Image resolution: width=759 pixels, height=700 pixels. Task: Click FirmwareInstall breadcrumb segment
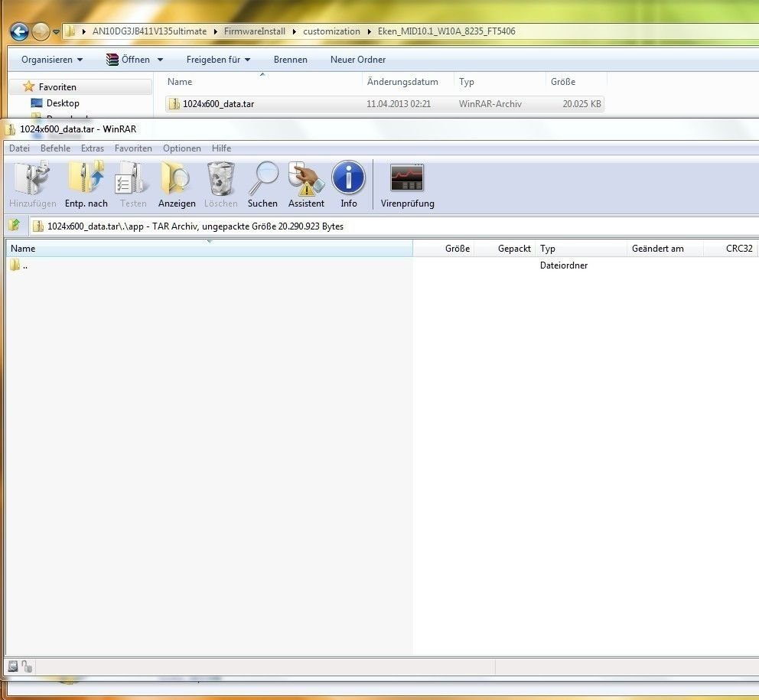[x=255, y=31]
